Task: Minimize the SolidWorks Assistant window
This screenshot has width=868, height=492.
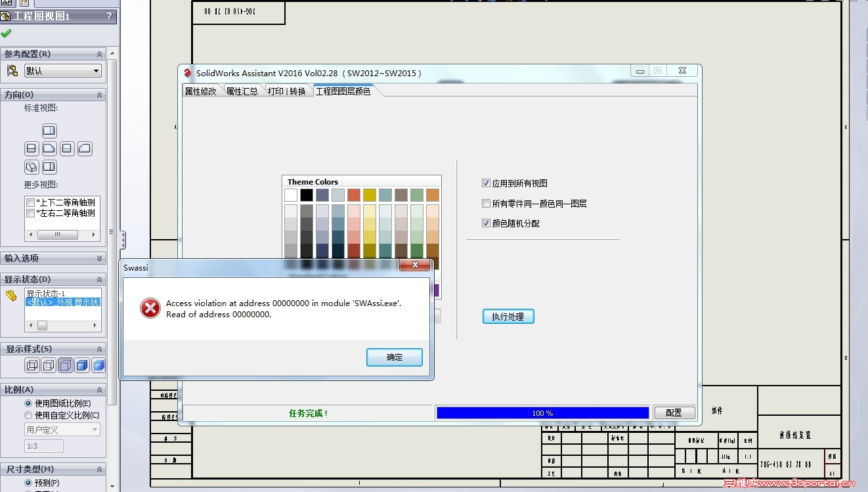Action: pos(640,71)
